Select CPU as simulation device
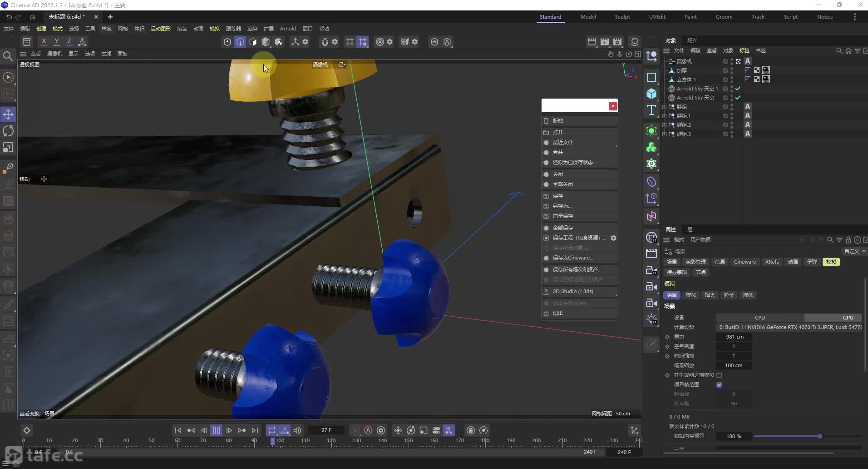The image size is (868, 469). (760, 318)
